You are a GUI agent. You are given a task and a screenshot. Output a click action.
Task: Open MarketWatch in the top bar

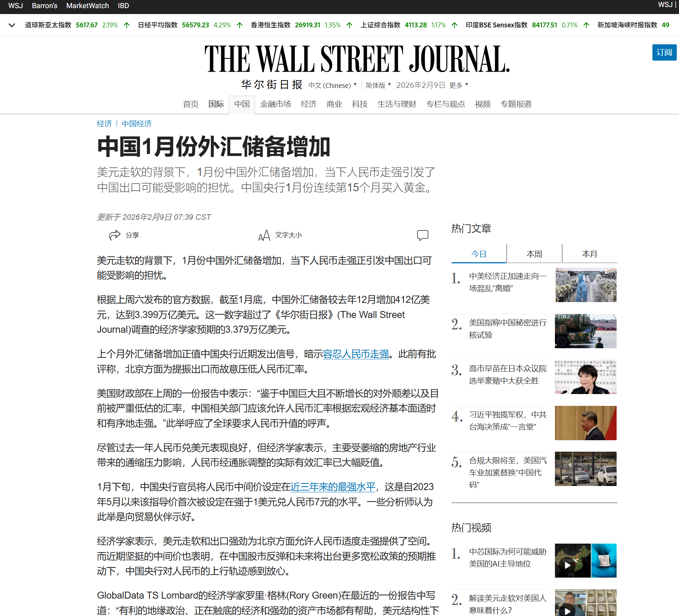[88, 6]
